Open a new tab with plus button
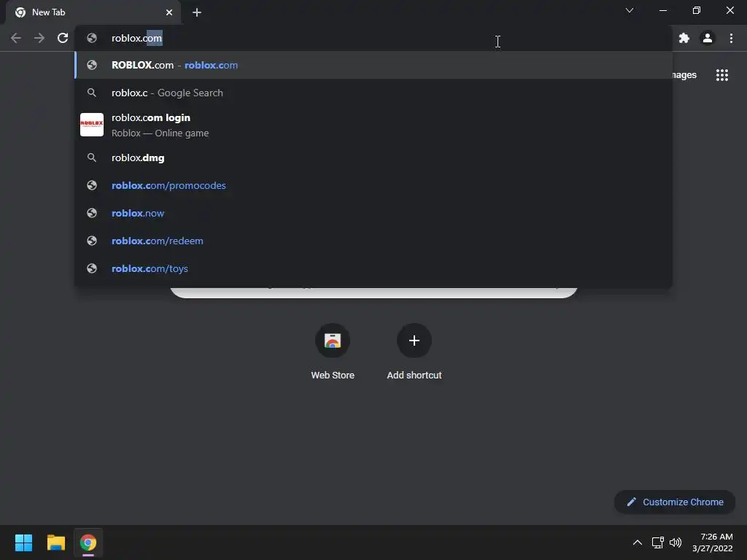This screenshot has height=560, width=747. [x=197, y=12]
